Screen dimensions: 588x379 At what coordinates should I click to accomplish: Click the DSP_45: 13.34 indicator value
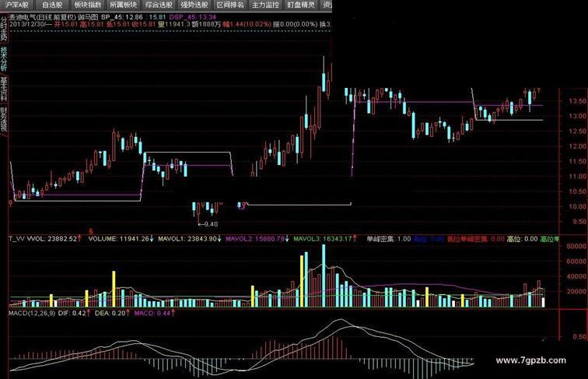193,17
